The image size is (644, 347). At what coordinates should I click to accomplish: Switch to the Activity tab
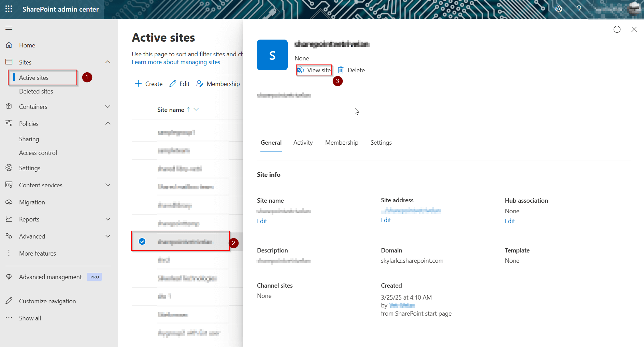click(303, 143)
